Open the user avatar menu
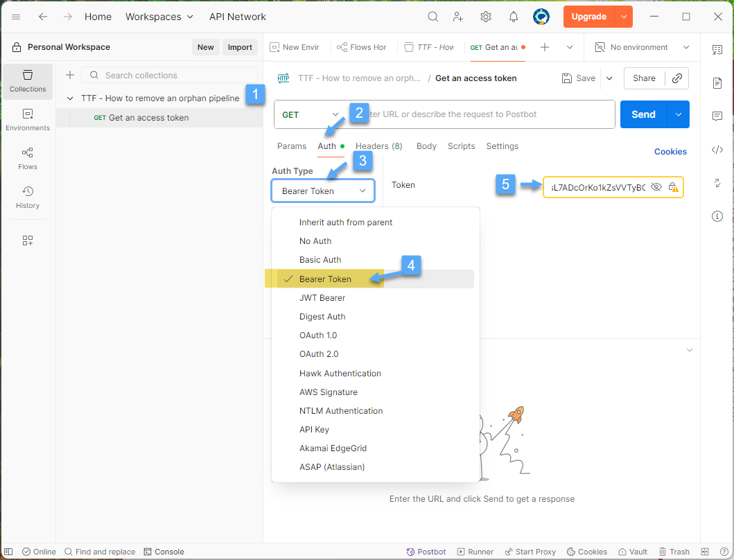 541,17
